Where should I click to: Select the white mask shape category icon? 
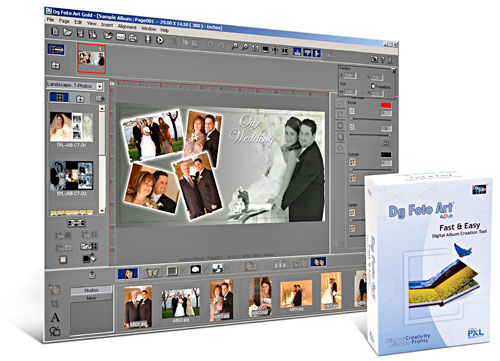pos(195,269)
